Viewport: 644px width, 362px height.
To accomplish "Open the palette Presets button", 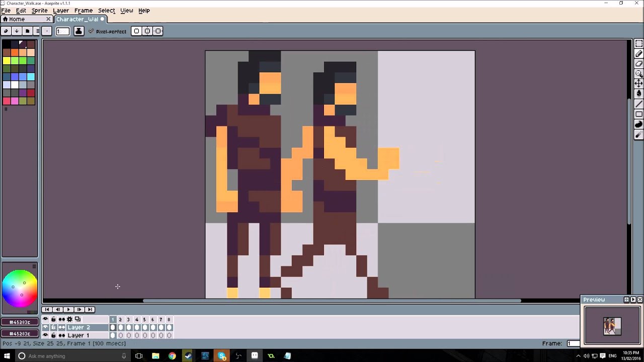I will [x=27, y=31].
